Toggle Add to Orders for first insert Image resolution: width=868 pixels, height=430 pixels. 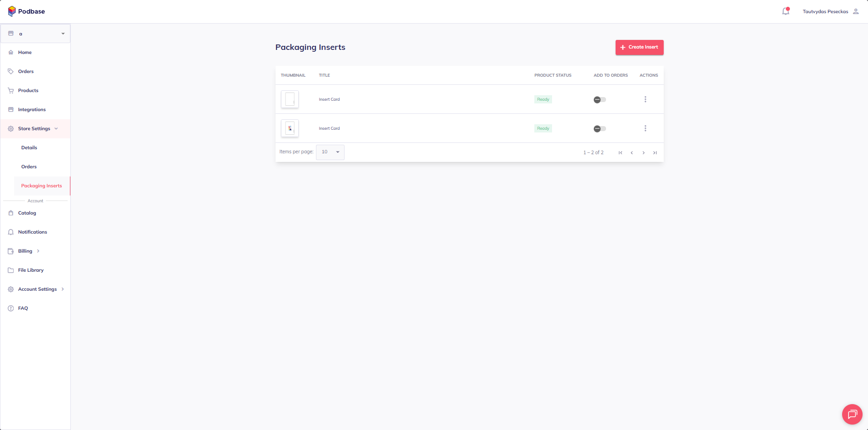pos(600,100)
